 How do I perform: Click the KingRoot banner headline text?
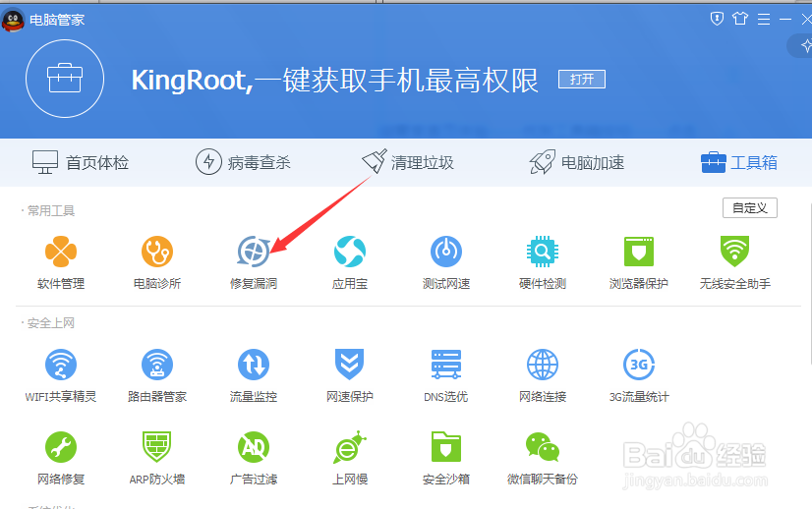point(334,81)
